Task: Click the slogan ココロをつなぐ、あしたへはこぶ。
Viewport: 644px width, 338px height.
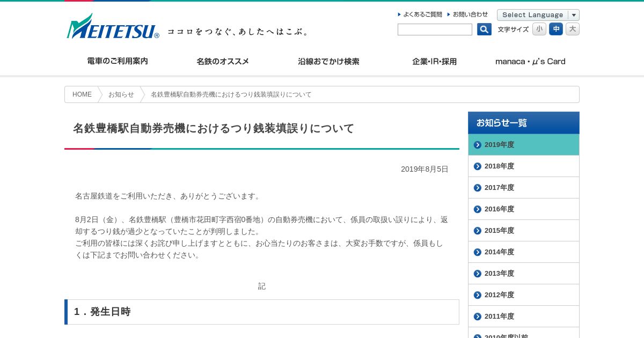Action: pyautogui.click(x=239, y=32)
